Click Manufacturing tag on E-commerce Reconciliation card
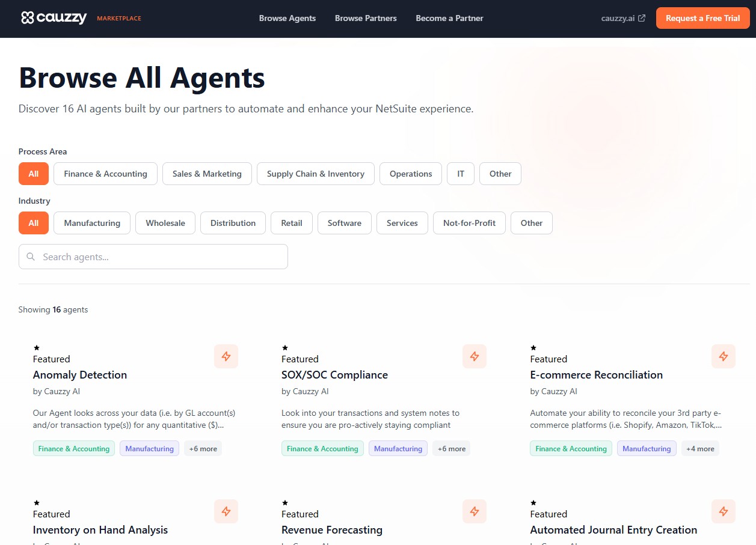Screen dimensions: 756x545 pos(647,448)
